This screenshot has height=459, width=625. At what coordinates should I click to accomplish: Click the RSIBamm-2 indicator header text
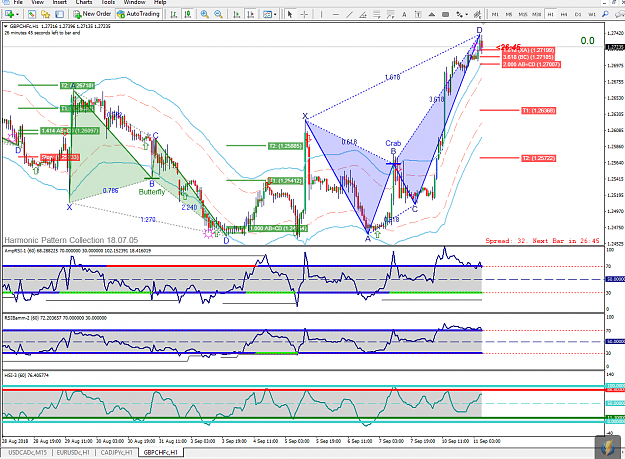55,318
